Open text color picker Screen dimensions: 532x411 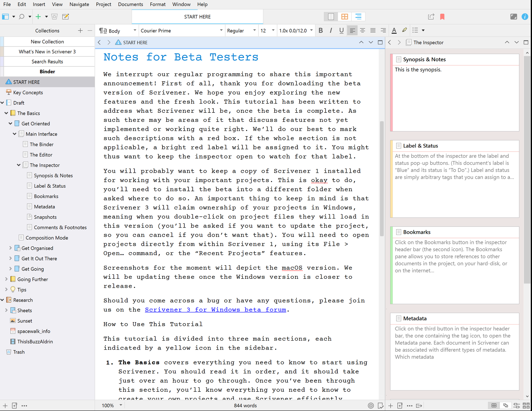(x=394, y=31)
